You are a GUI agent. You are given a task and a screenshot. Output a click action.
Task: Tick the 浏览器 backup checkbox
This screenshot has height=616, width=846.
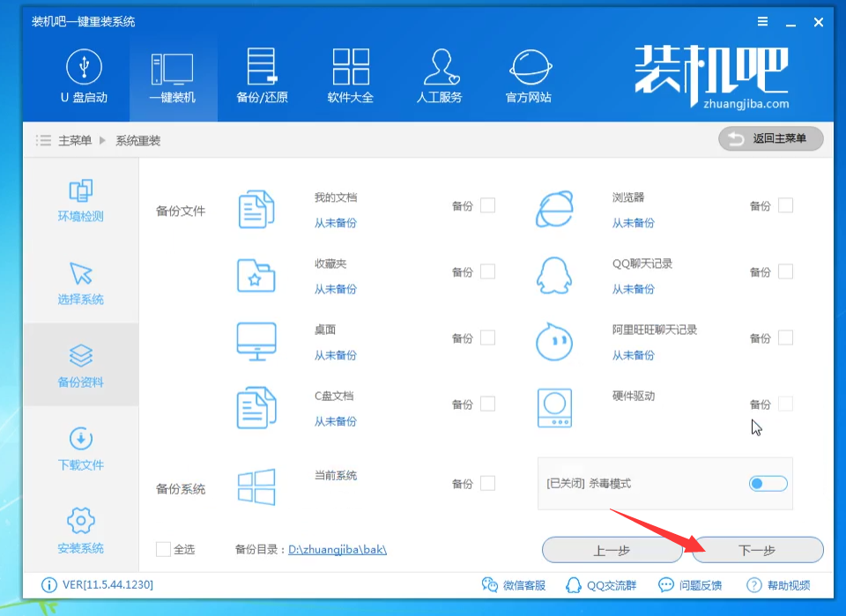(x=785, y=205)
